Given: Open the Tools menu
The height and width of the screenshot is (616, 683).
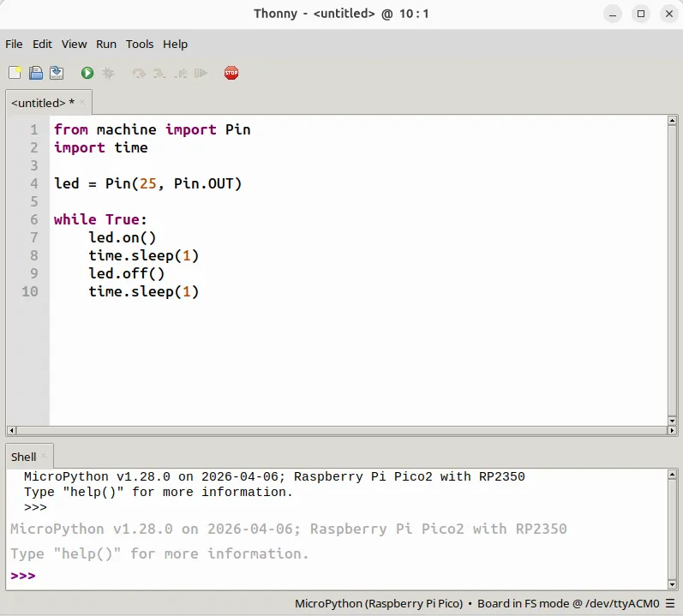Looking at the screenshot, I should click(x=140, y=44).
